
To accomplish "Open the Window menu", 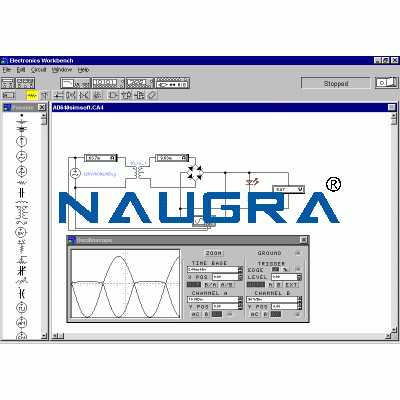I will (x=62, y=70).
